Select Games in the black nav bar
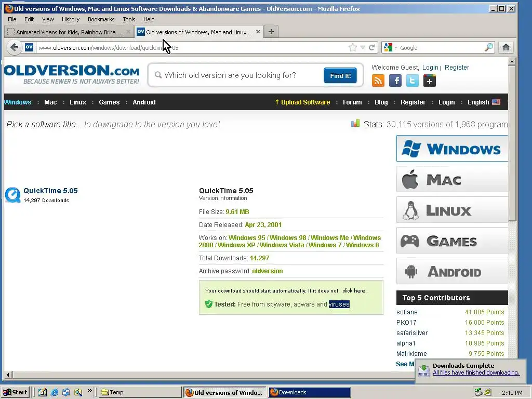The height and width of the screenshot is (399, 532). [x=109, y=102]
